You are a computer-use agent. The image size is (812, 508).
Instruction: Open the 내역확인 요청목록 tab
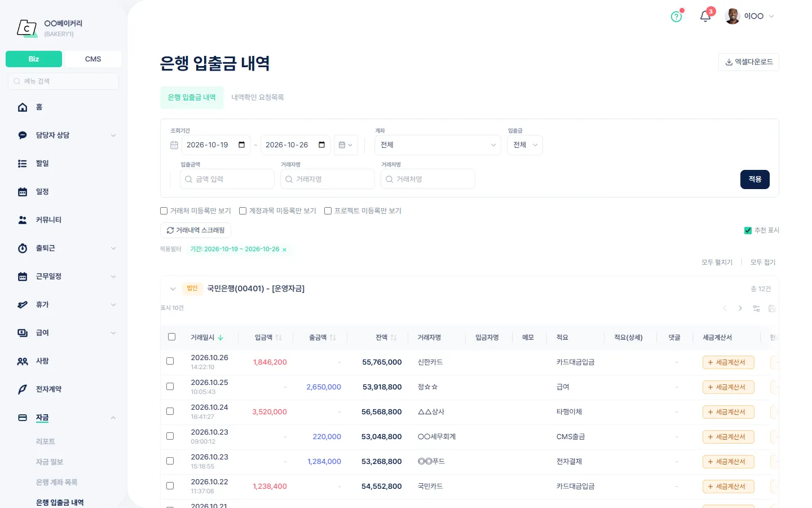(258, 98)
